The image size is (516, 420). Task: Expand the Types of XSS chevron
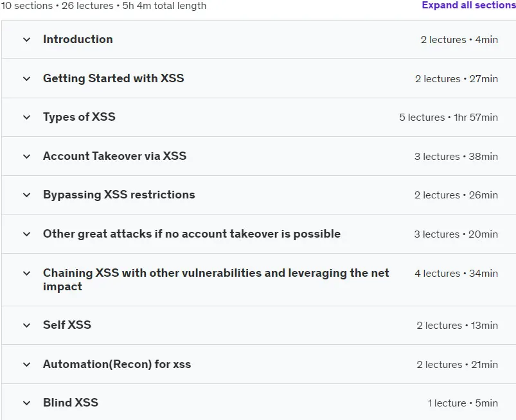[26, 118]
